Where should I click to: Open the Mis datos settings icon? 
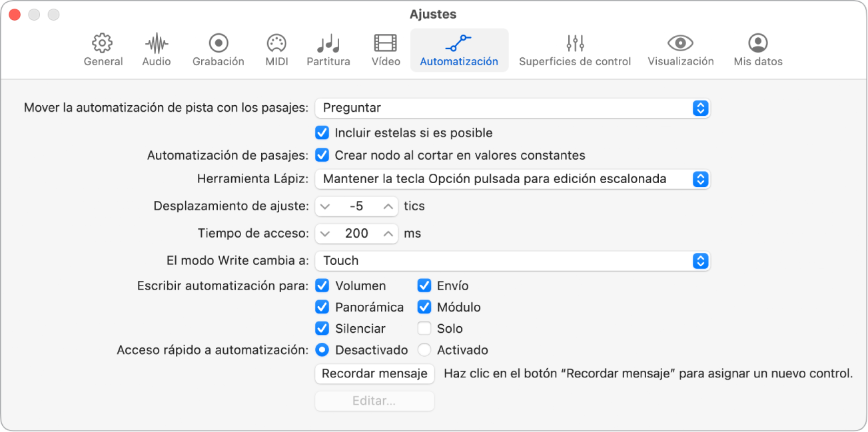(757, 49)
